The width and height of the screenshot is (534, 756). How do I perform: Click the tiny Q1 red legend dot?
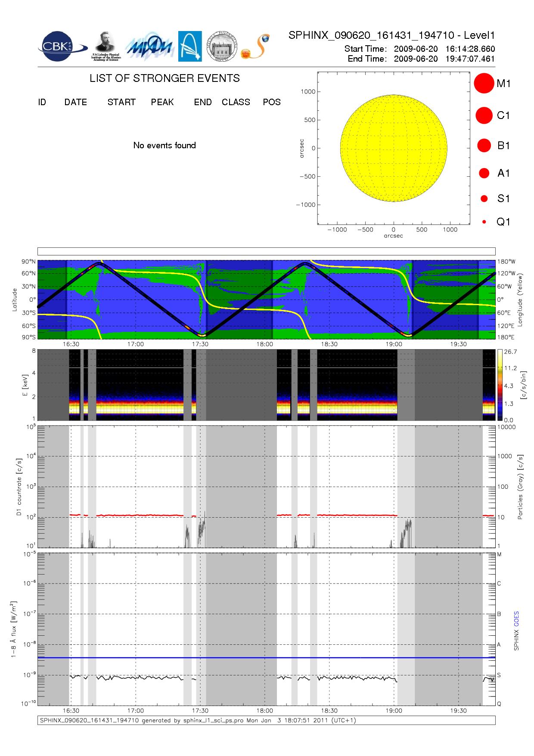click(x=484, y=222)
